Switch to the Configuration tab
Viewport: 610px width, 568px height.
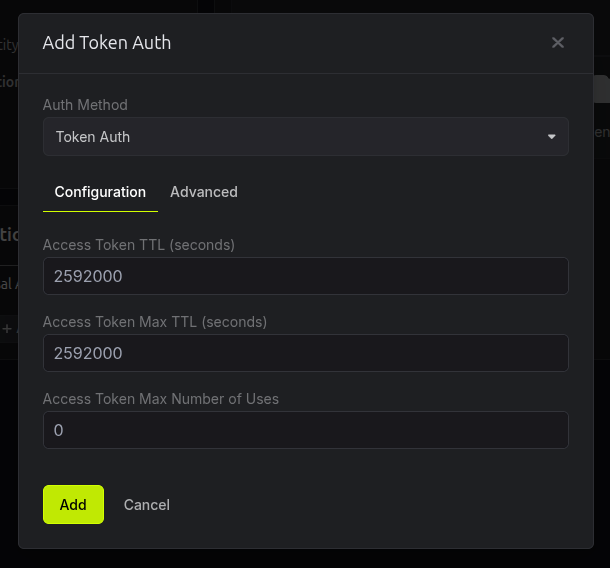tap(100, 192)
